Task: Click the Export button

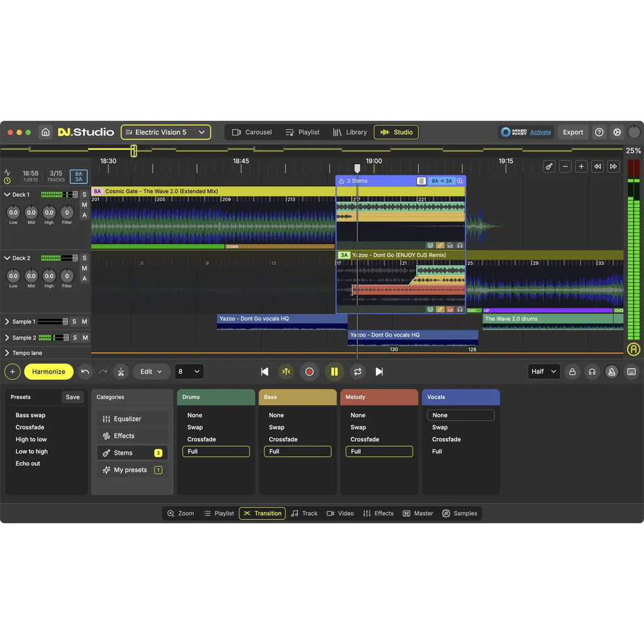Action: [572, 132]
